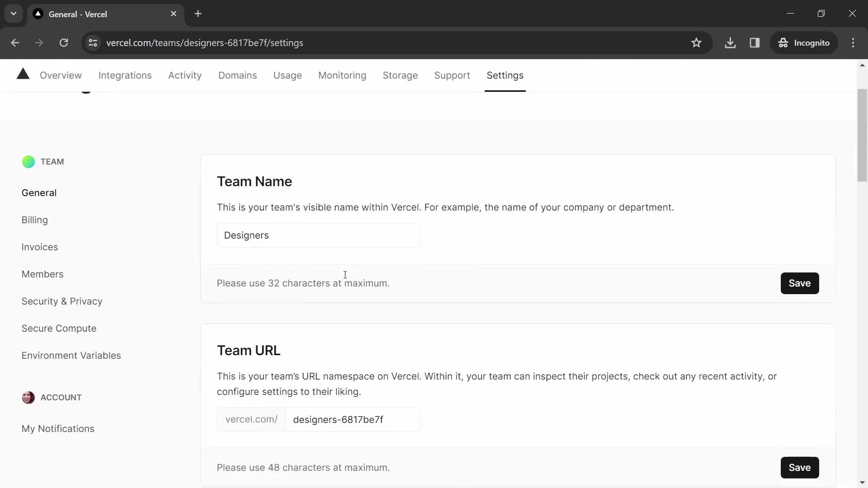Click the Team Name input field
Screen dimensions: 868x488
click(319, 235)
